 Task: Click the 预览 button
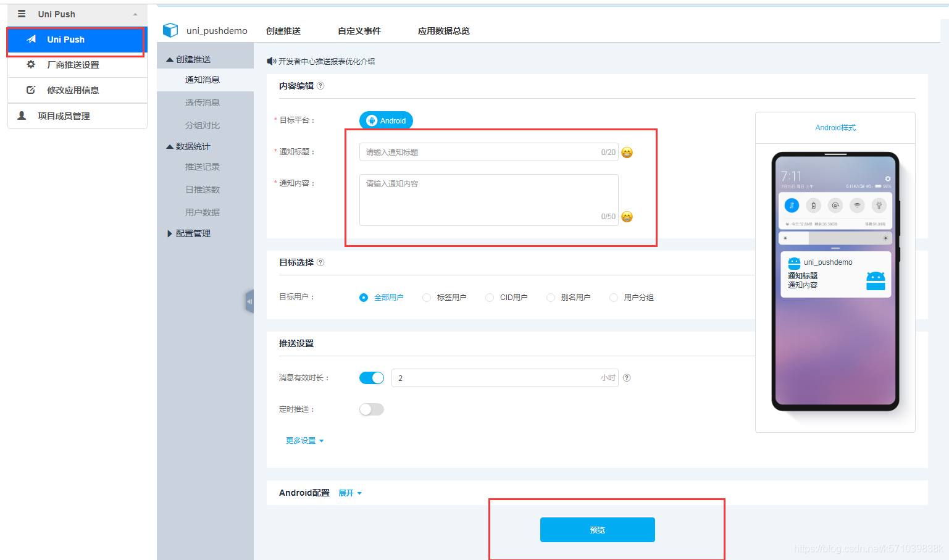[x=596, y=529]
